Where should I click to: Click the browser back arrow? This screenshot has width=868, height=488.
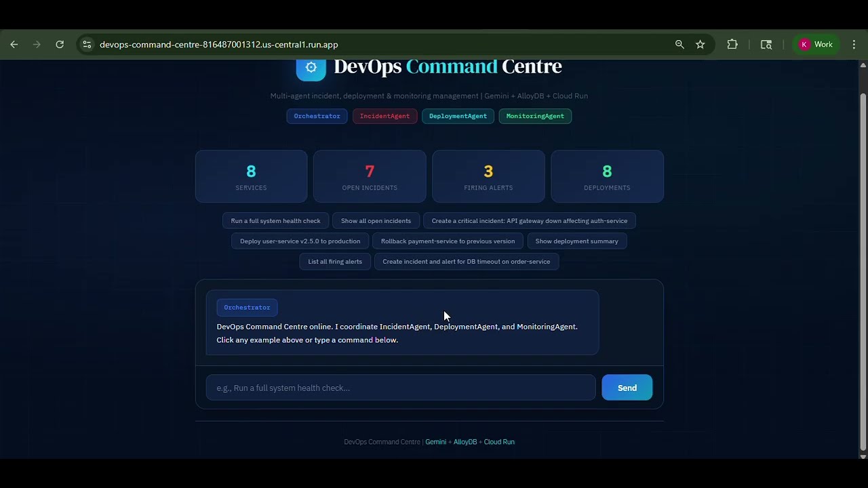[x=14, y=45]
